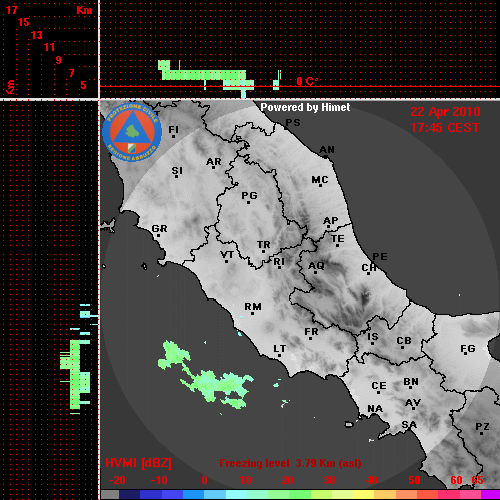Click the '0 C°' freezing line label
The width and height of the screenshot is (500, 500).
point(307,81)
